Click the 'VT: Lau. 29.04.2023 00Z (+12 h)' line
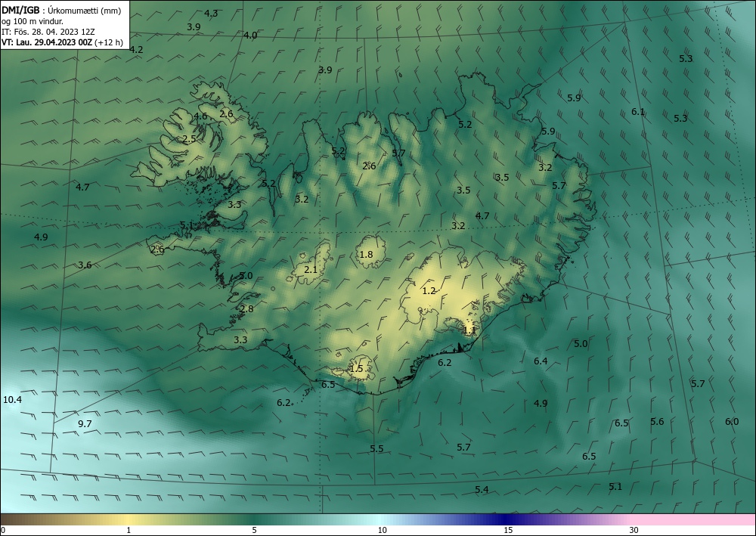 tap(62, 42)
